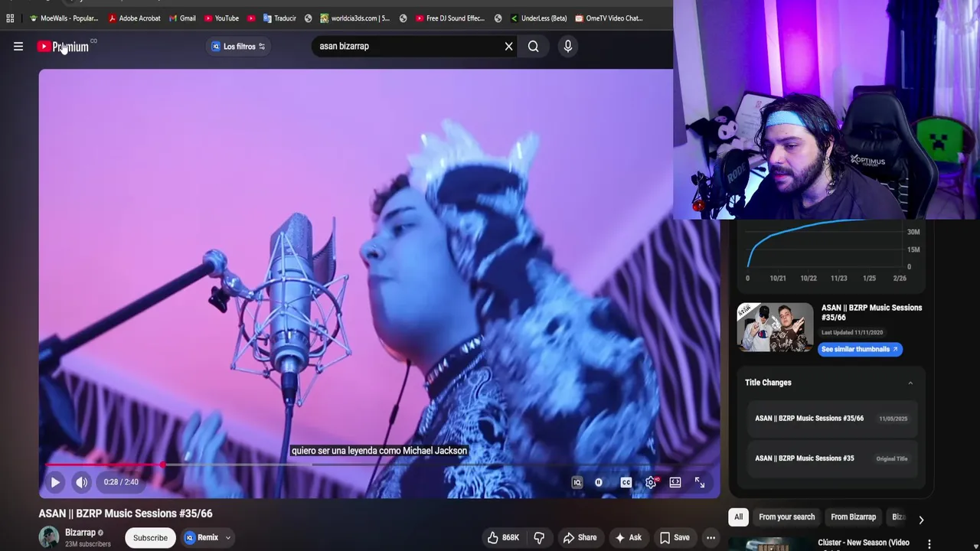Screen dimensions: 980x551
Task: Save video to a playlist
Action: coord(674,537)
